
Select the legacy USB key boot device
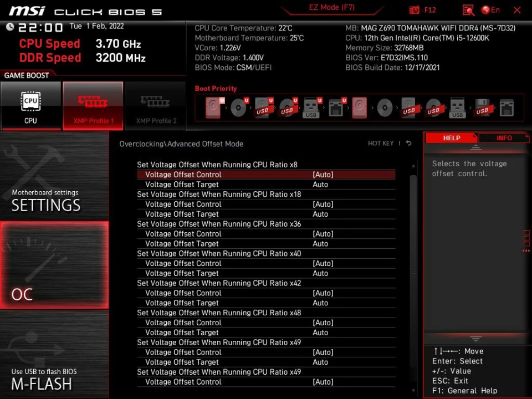pos(457,108)
